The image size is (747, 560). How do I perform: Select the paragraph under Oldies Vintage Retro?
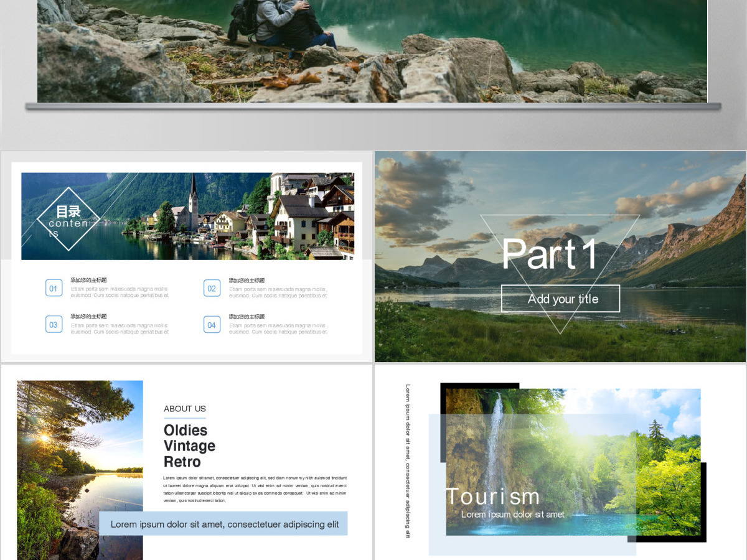click(x=255, y=489)
